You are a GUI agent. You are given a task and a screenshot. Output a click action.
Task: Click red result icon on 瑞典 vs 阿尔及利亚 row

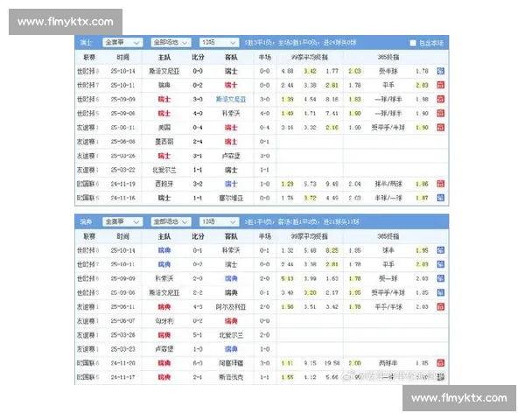(441, 306)
